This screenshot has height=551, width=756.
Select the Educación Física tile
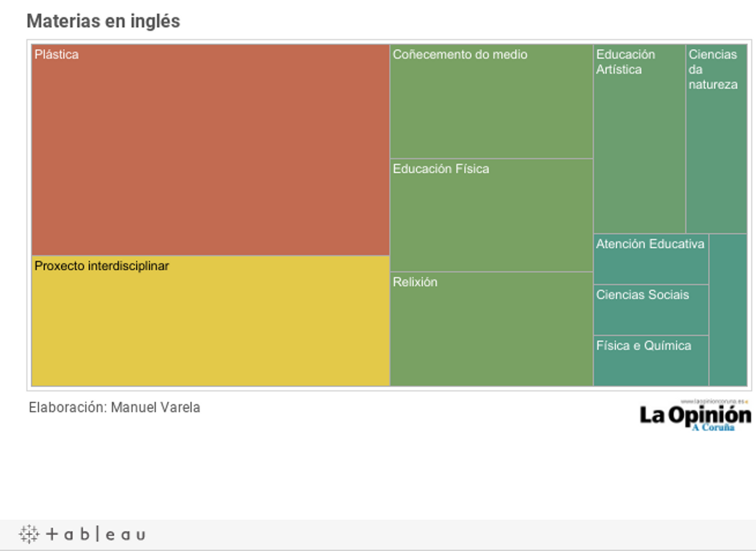click(x=491, y=215)
